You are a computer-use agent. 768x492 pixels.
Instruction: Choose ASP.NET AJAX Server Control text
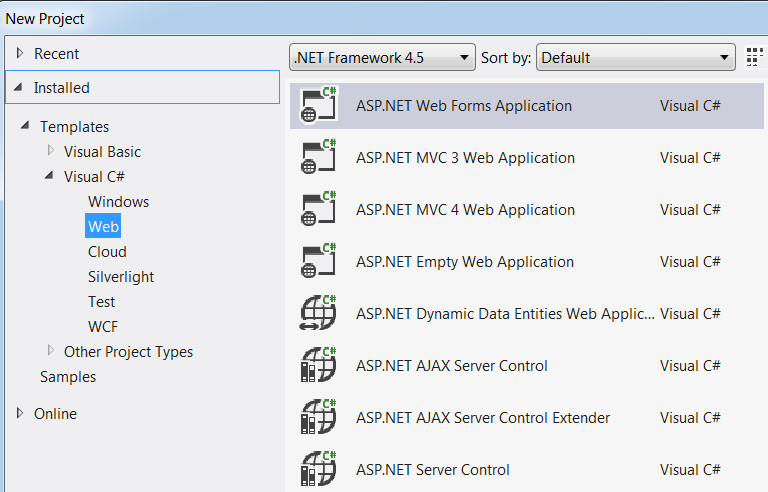(x=452, y=365)
